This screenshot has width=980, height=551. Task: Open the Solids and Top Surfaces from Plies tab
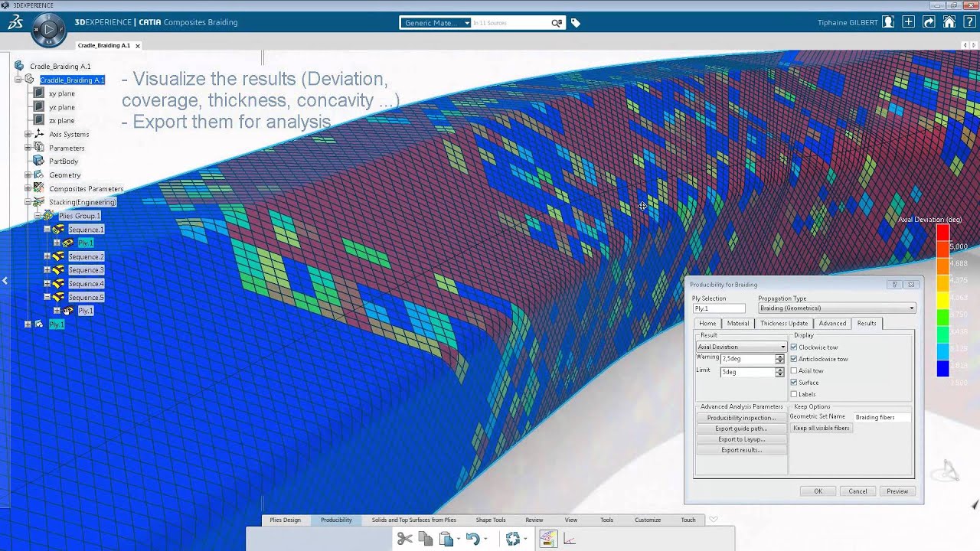tap(413, 520)
